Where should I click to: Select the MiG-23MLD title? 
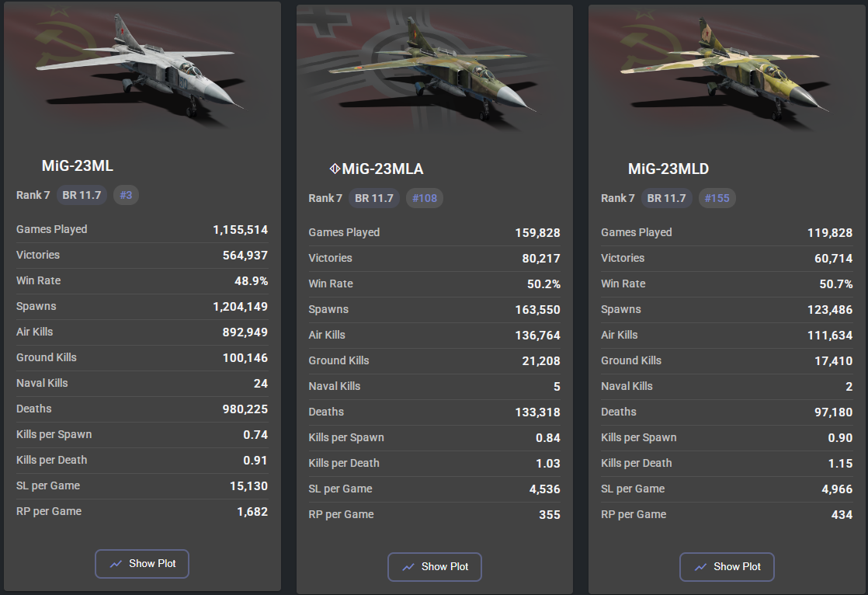pos(668,169)
